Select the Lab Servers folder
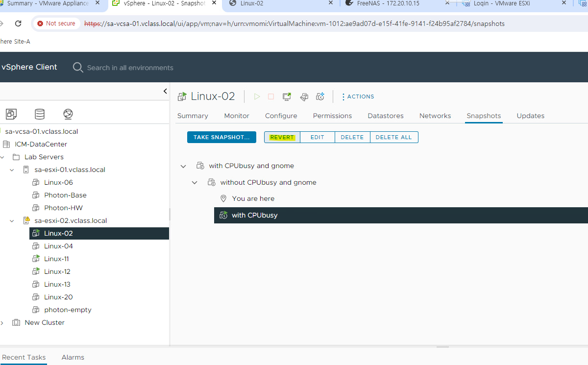 click(x=44, y=157)
